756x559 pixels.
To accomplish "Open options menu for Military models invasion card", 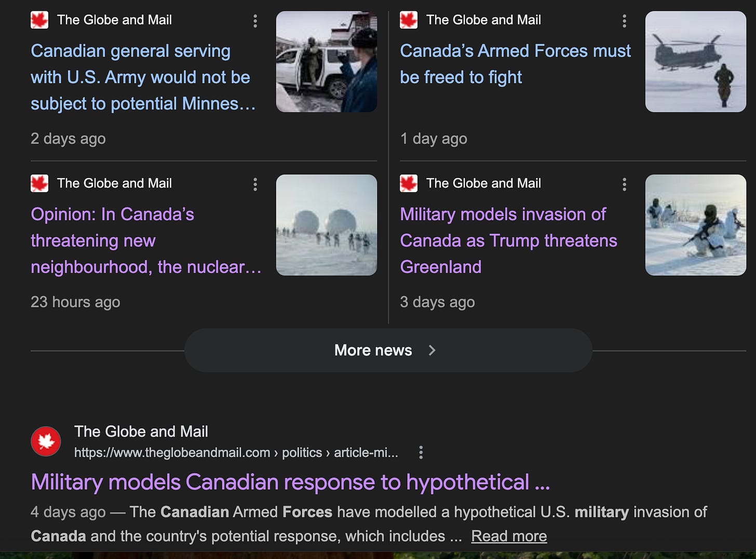I will [624, 184].
